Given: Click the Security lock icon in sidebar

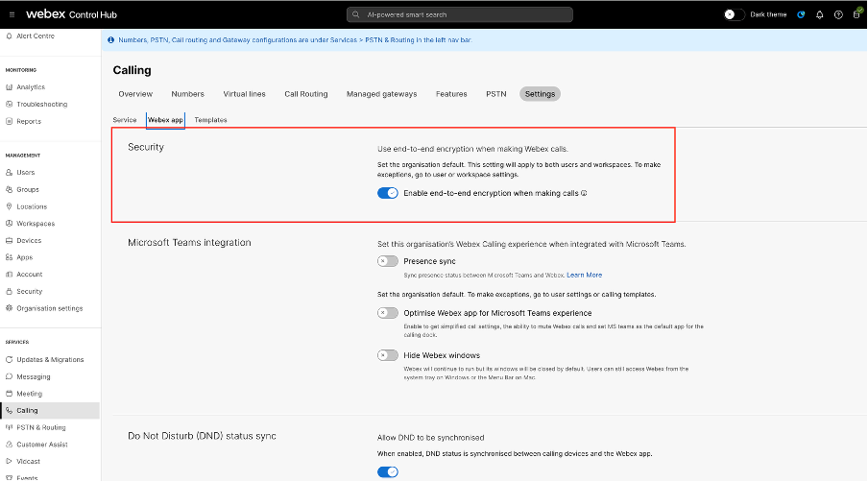Looking at the screenshot, I should click(x=9, y=292).
